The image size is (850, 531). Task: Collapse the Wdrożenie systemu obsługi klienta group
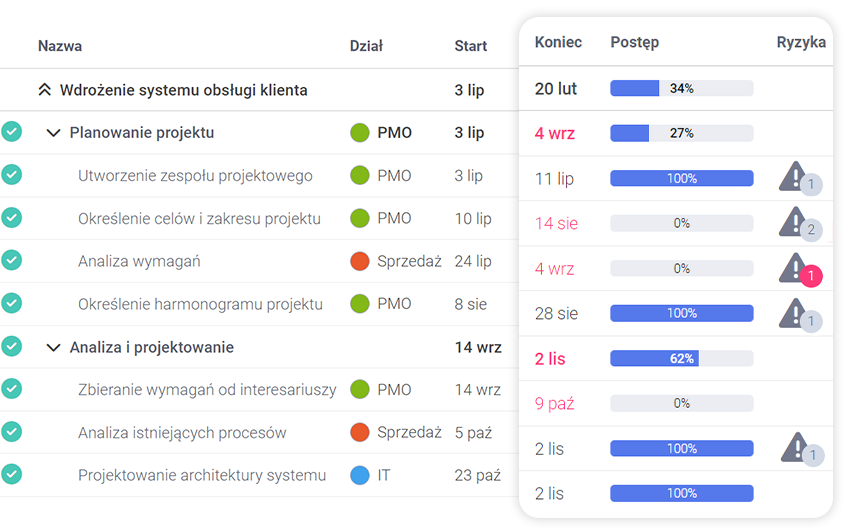pos(44,90)
